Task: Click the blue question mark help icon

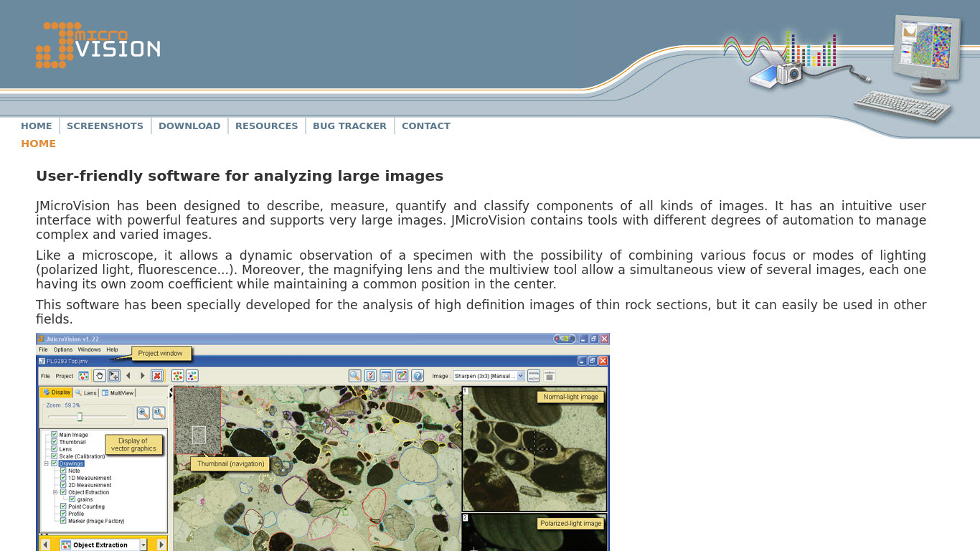Action: pyautogui.click(x=418, y=375)
